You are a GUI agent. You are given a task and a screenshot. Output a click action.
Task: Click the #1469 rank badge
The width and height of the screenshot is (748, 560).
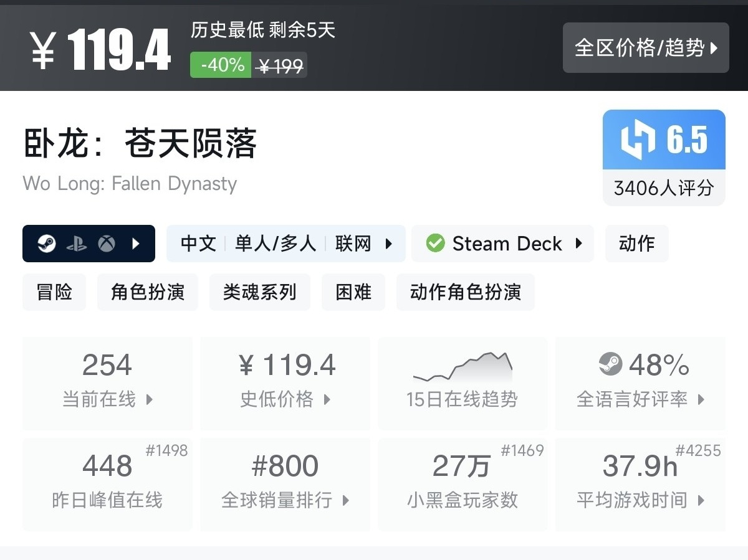(522, 450)
